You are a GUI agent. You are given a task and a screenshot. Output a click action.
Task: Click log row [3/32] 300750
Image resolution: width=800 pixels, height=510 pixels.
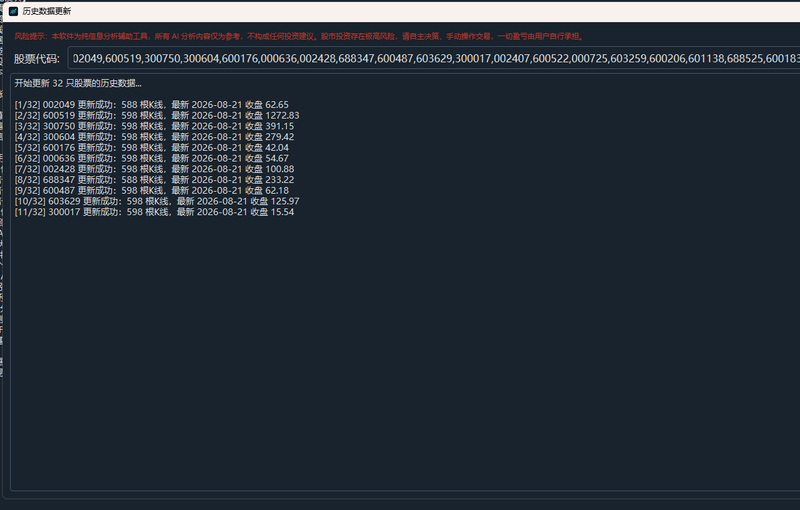point(154,126)
